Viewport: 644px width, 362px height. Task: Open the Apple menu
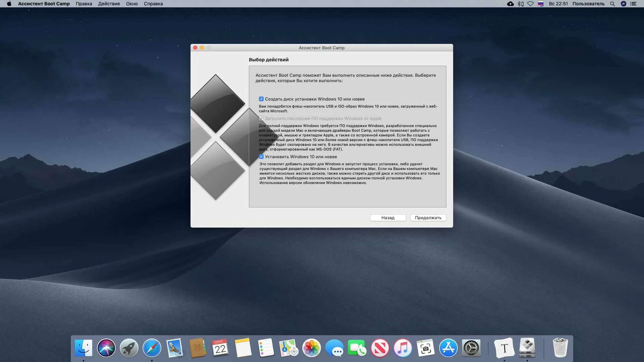click(9, 4)
